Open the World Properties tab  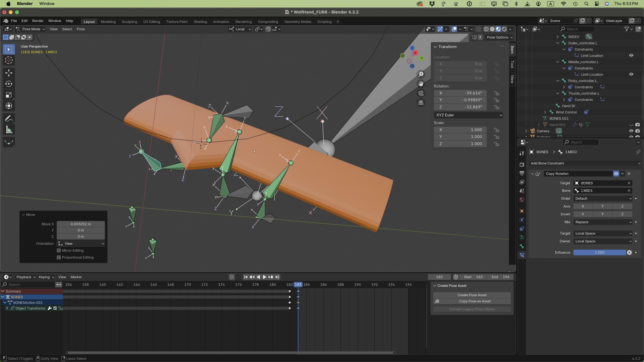point(522,199)
